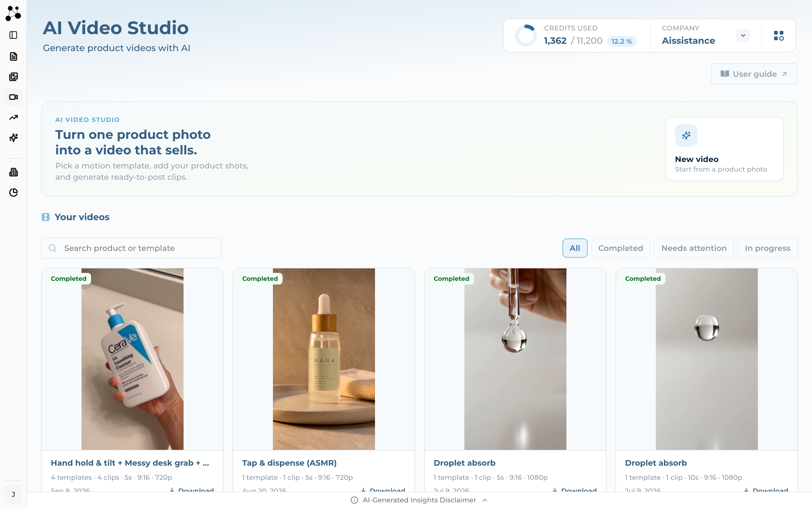This screenshot has height=508, width=812.
Task: Select the Needs attention filter tab
Action: tap(694, 248)
